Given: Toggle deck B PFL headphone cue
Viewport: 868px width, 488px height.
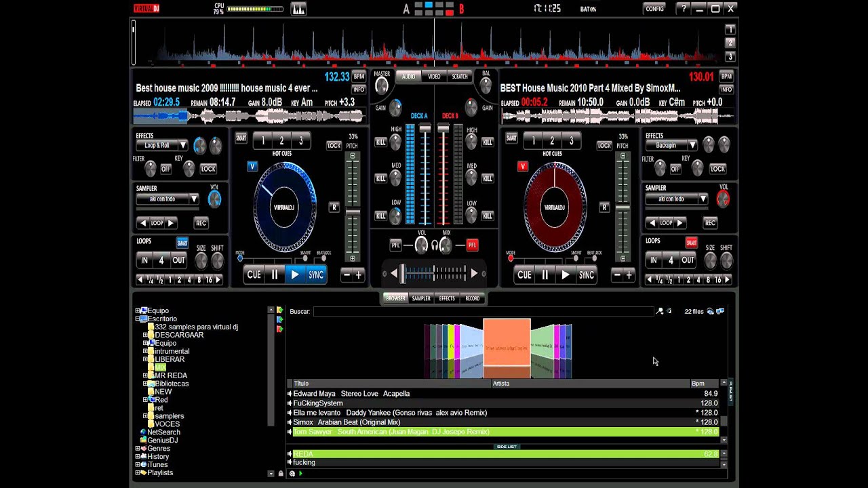Looking at the screenshot, I should point(472,245).
